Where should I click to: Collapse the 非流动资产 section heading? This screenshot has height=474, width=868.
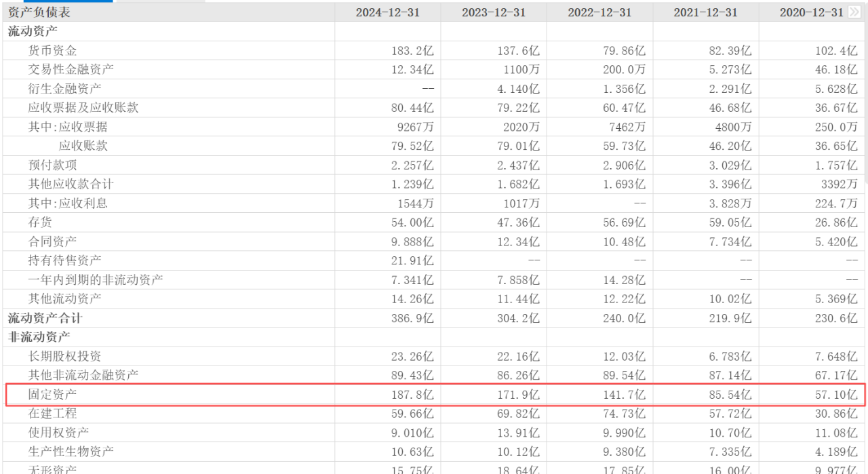click(39, 337)
